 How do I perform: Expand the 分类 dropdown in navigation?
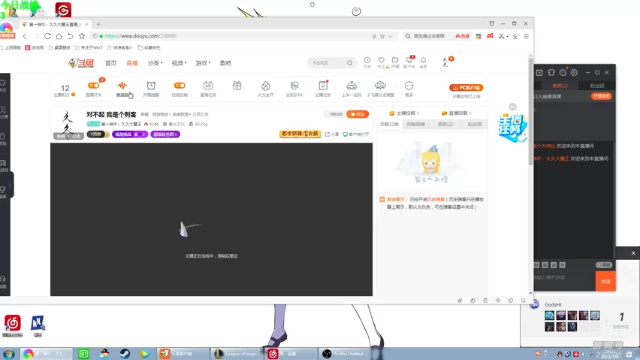click(x=155, y=63)
